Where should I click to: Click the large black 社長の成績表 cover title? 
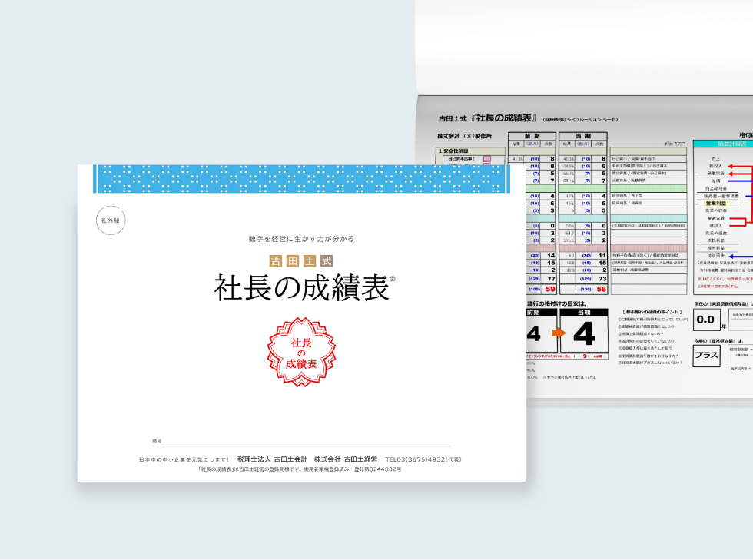[x=301, y=288]
